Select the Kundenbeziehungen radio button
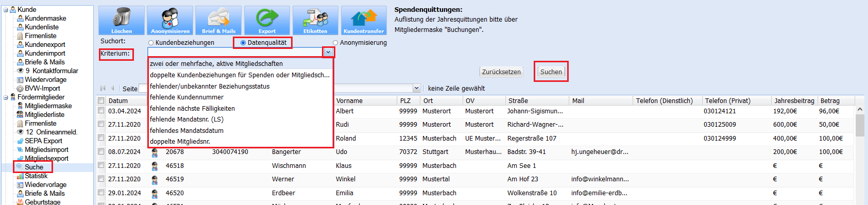The image size is (868, 205). [151, 43]
